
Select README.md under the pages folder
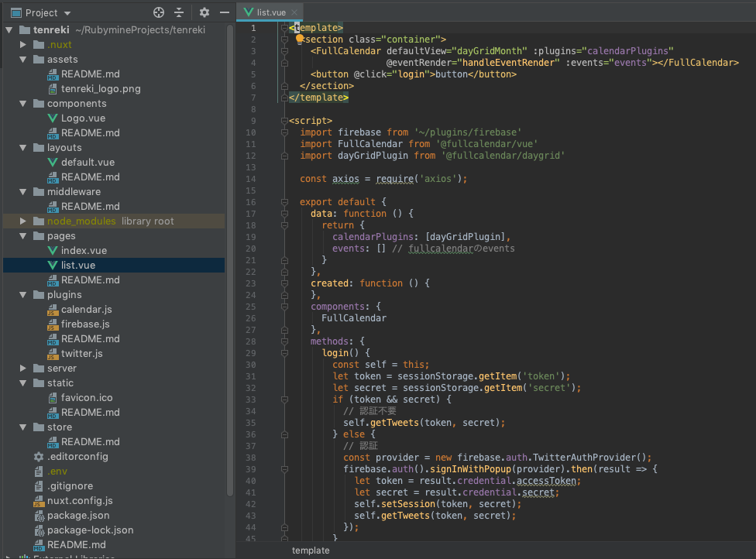[114, 280]
